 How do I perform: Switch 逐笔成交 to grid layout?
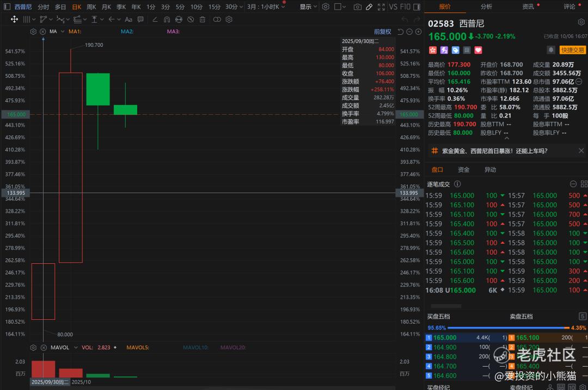(584, 184)
